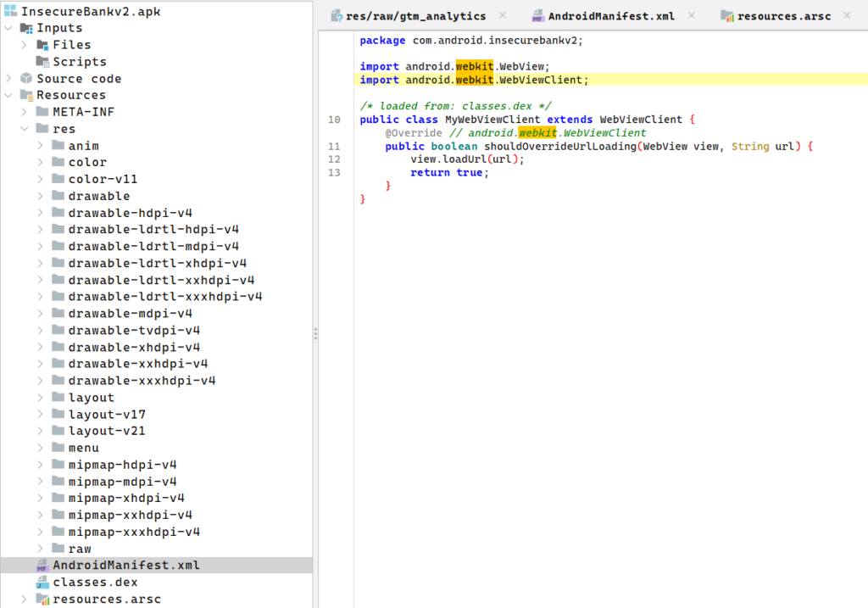Click the InsecureBankv2.apk root icon
Image resolution: width=868 pixels, height=608 pixels.
10,11
